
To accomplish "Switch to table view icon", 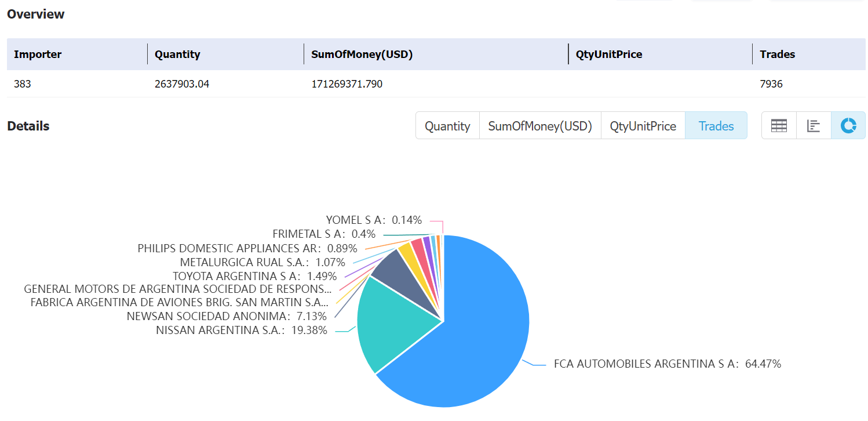I will click(x=779, y=126).
